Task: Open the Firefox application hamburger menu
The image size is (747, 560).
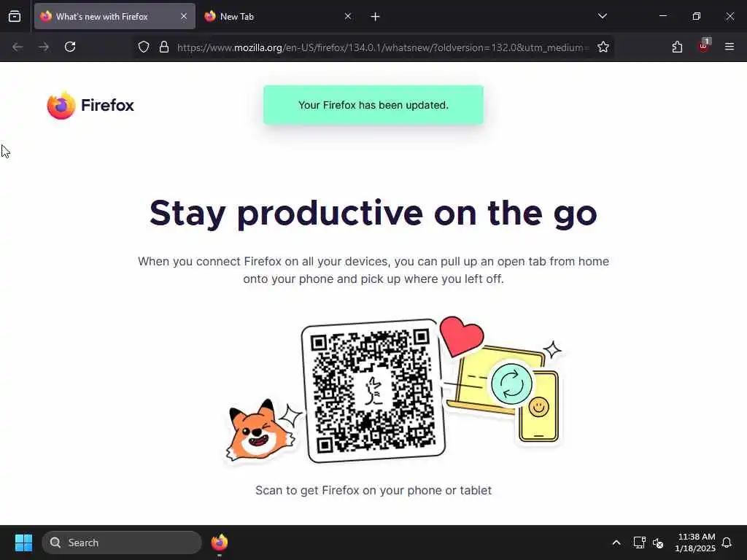Action: 729,47
